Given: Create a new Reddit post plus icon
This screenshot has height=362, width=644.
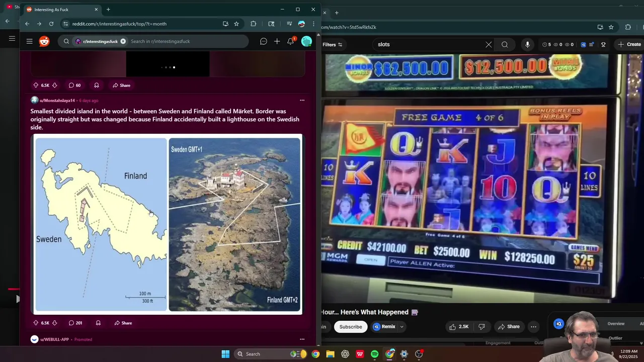Looking at the screenshot, I should click(x=277, y=41).
